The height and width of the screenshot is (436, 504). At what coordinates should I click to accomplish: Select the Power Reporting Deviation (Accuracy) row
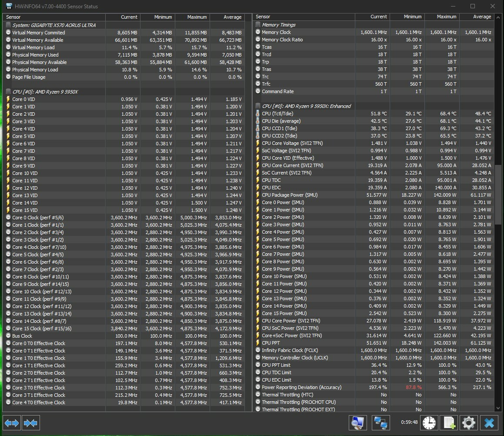(x=373, y=387)
